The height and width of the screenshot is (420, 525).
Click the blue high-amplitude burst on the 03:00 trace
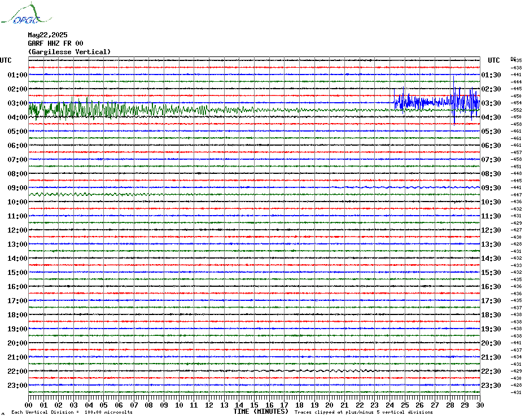[437, 102]
